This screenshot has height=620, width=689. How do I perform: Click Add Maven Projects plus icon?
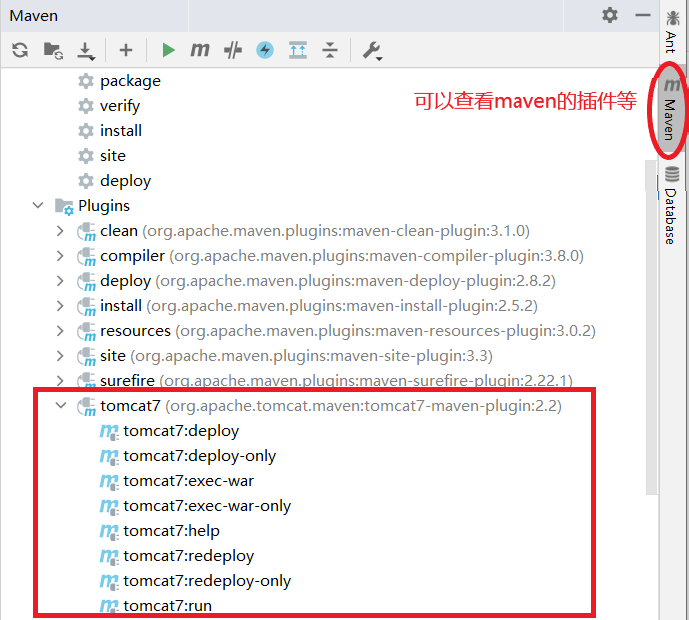[125, 50]
